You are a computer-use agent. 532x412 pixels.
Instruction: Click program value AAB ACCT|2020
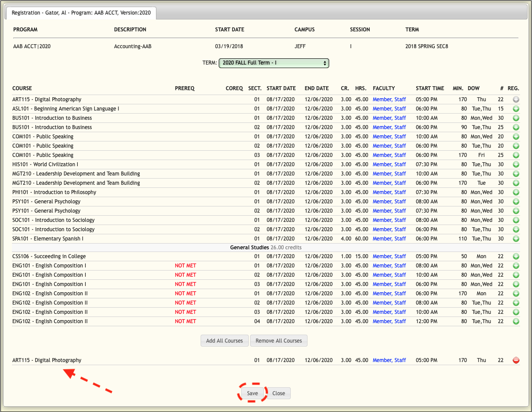pyautogui.click(x=32, y=46)
